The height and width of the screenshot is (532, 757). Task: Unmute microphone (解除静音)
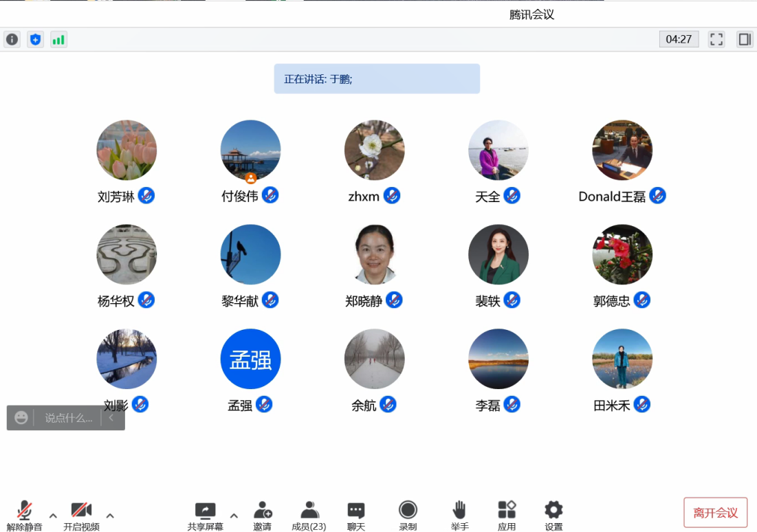[25, 515]
